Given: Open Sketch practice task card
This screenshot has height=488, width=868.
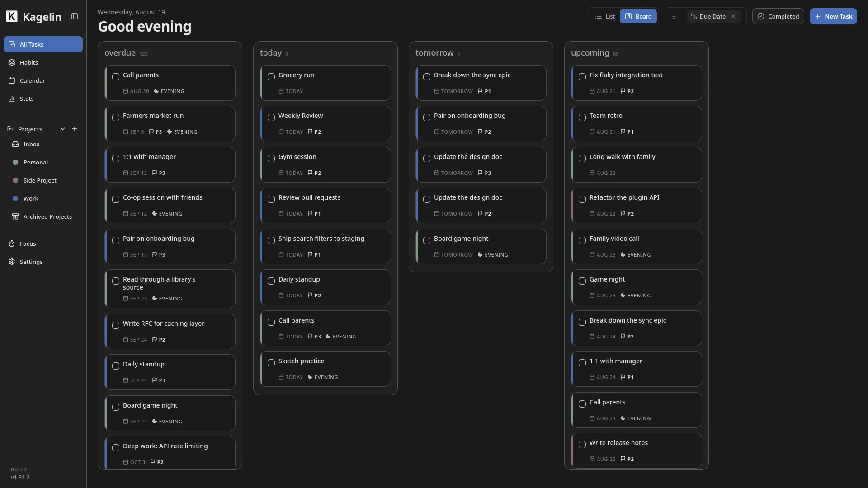Looking at the screenshot, I should coord(325,369).
